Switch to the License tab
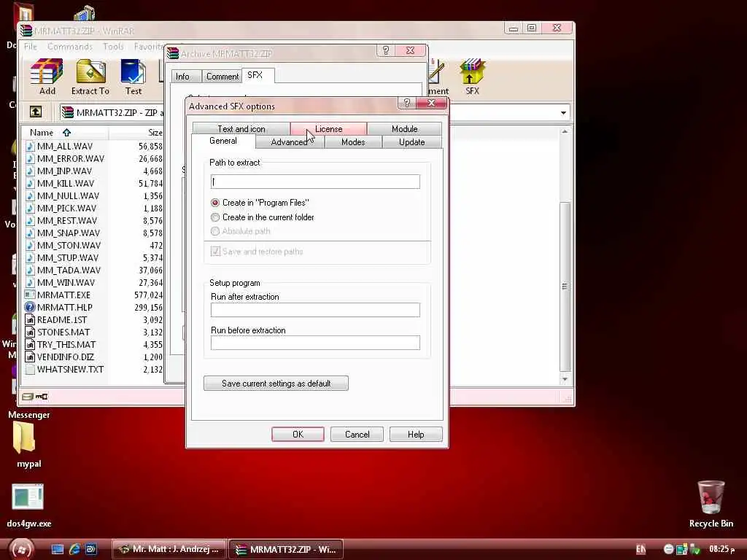The width and height of the screenshot is (747, 560). pyautogui.click(x=328, y=129)
